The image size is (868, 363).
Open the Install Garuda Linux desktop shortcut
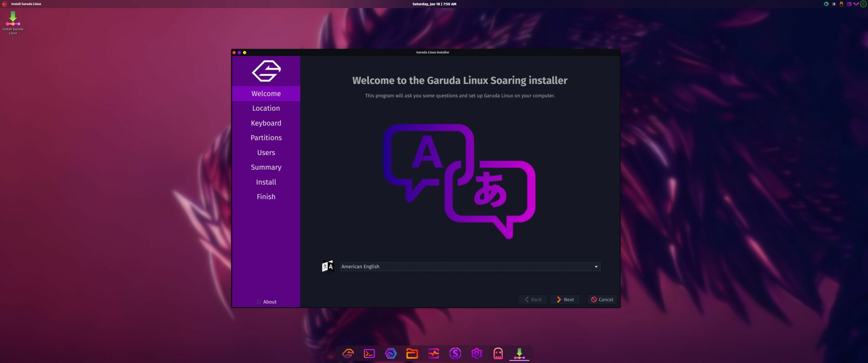pos(13,23)
